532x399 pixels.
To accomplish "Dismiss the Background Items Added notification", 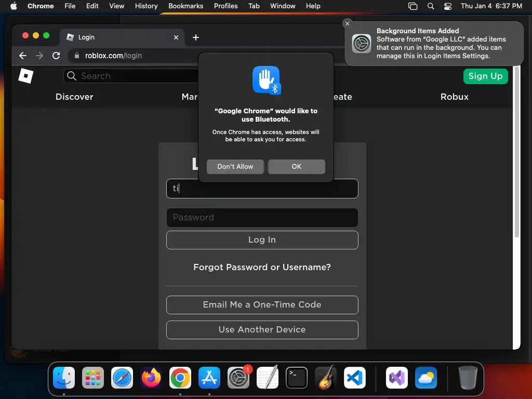I will 347,23.
